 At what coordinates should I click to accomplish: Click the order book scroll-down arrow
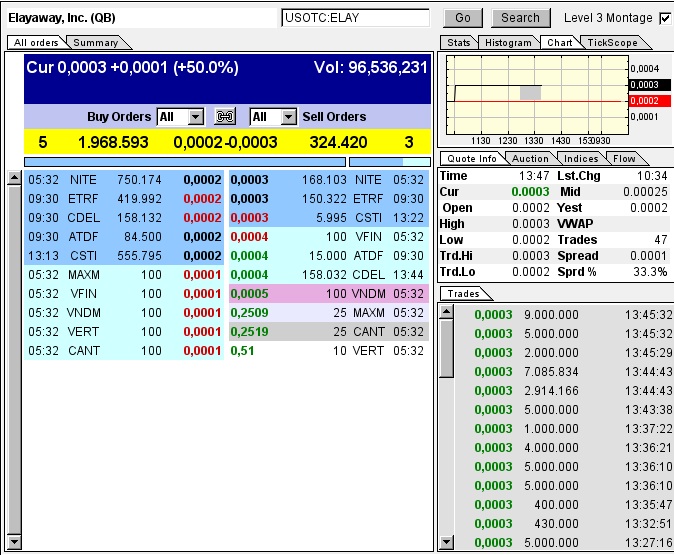(x=15, y=542)
